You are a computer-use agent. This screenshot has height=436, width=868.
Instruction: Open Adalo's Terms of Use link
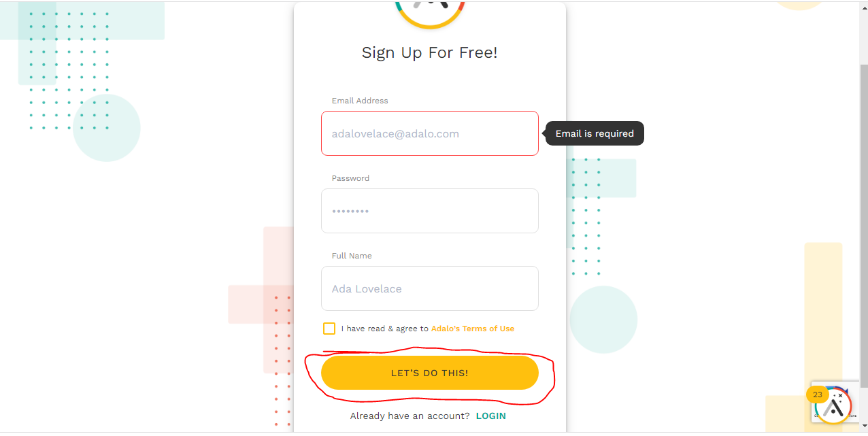coord(473,329)
